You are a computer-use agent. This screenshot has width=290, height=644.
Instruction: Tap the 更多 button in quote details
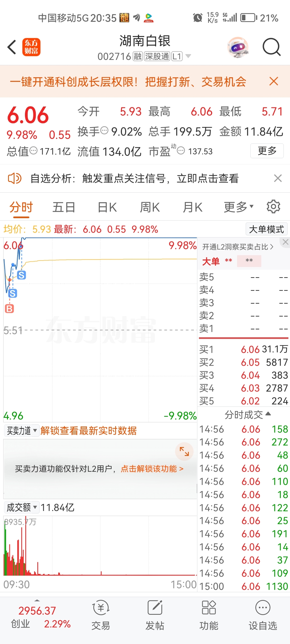coord(267,151)
